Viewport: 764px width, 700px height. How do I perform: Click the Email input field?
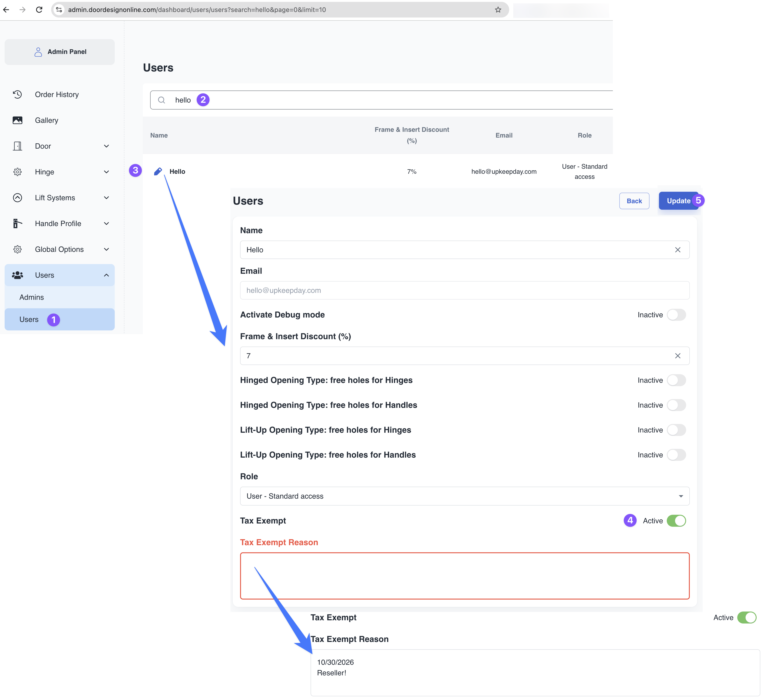465,290
